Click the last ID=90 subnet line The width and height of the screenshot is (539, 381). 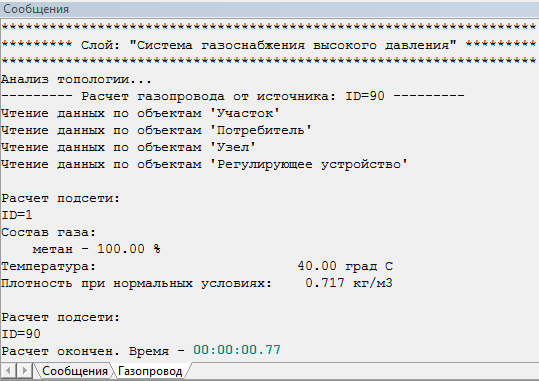tap(21, 334)
